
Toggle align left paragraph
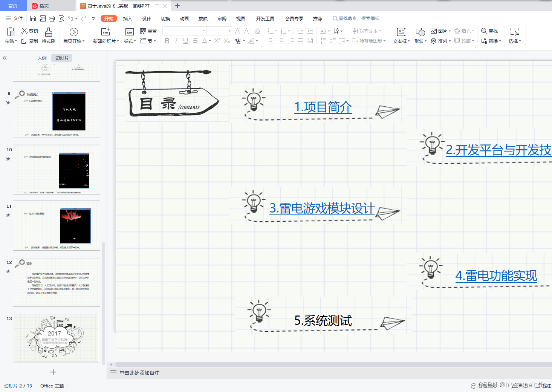click(x=272, y=41)
